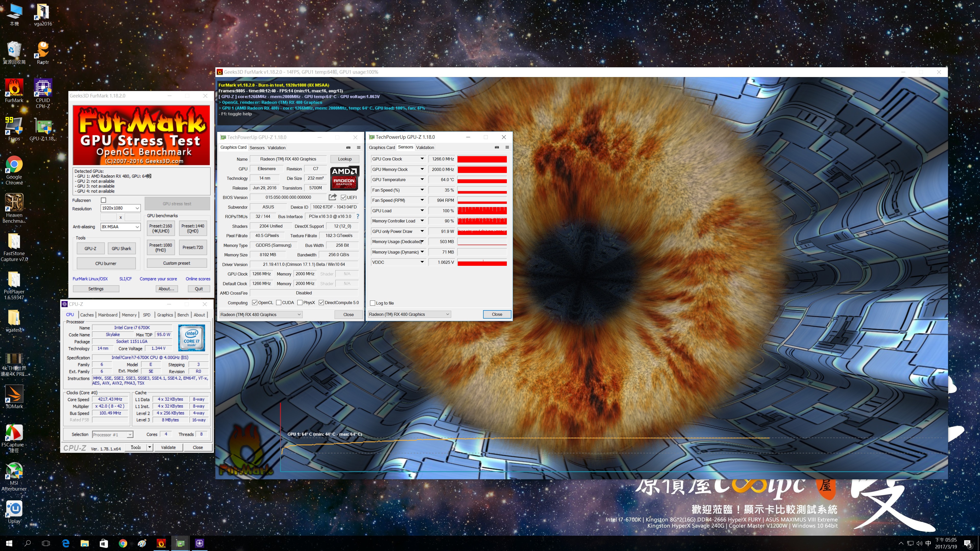Open the FurMark desktop icon
This screenshot has width=980, height=551.
pyautogui.click(x=14, y=91)
